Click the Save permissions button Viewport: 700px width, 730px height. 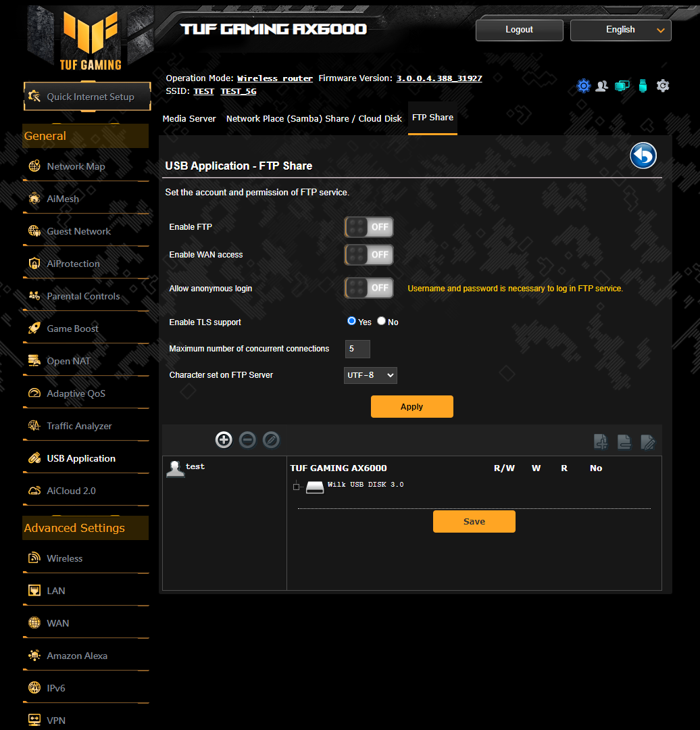[x=474, y=521]
